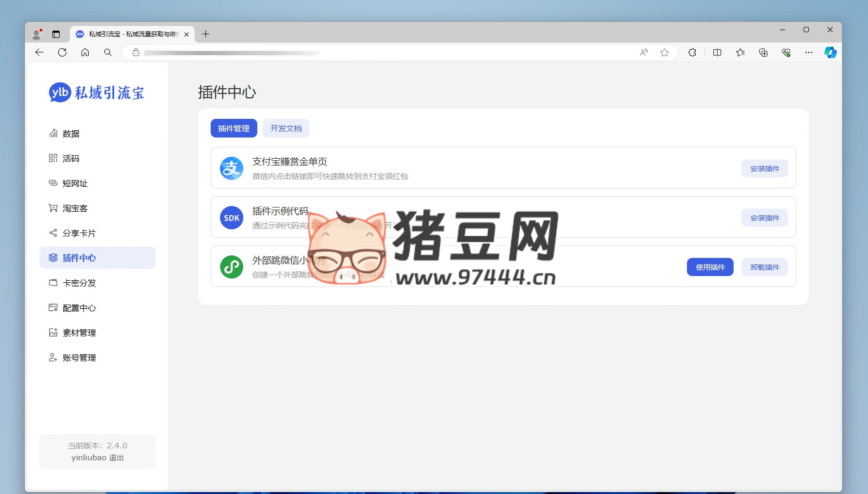Open a new browser tab
Viewport: 868px width, 494px height.
click(x=206, y=34)
